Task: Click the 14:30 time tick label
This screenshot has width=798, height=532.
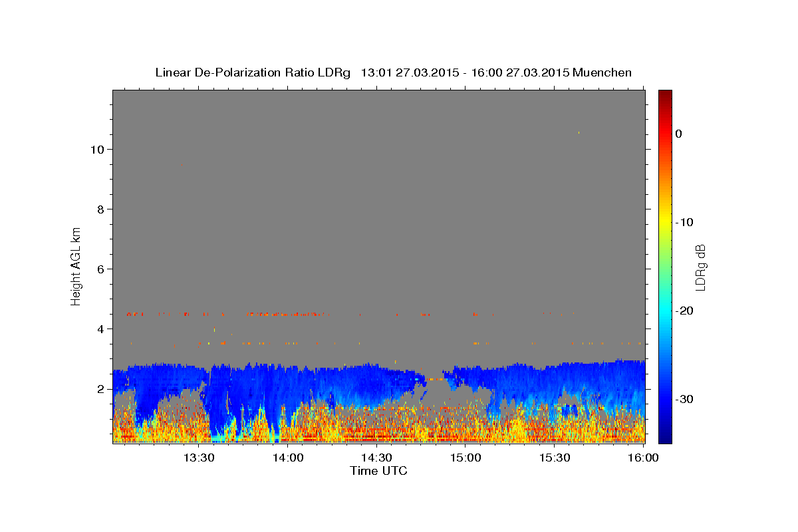Action: pyautogui.click(x=376, y=458)
